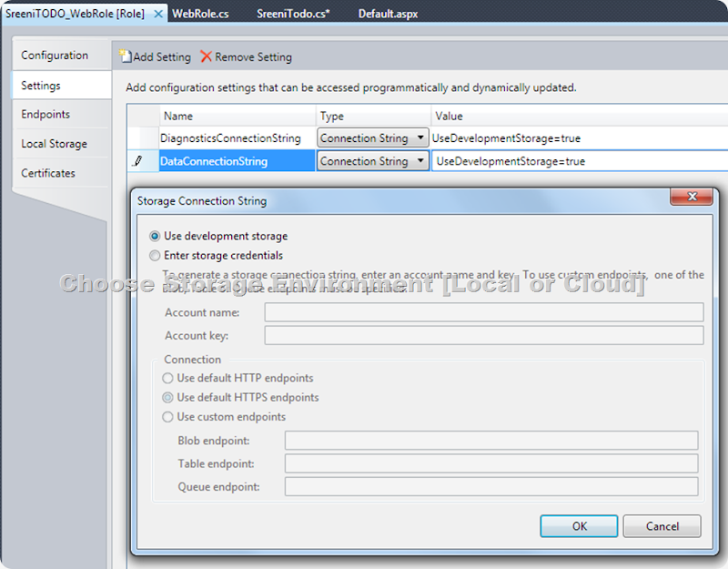Click the Remove Setting label
The image size is (728, 569).
(254, 57)
